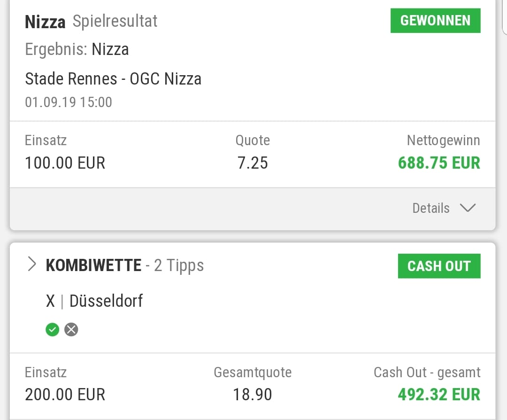Select the 688.75 EUR Nettogewinn amount

click(x=439, y=163)
